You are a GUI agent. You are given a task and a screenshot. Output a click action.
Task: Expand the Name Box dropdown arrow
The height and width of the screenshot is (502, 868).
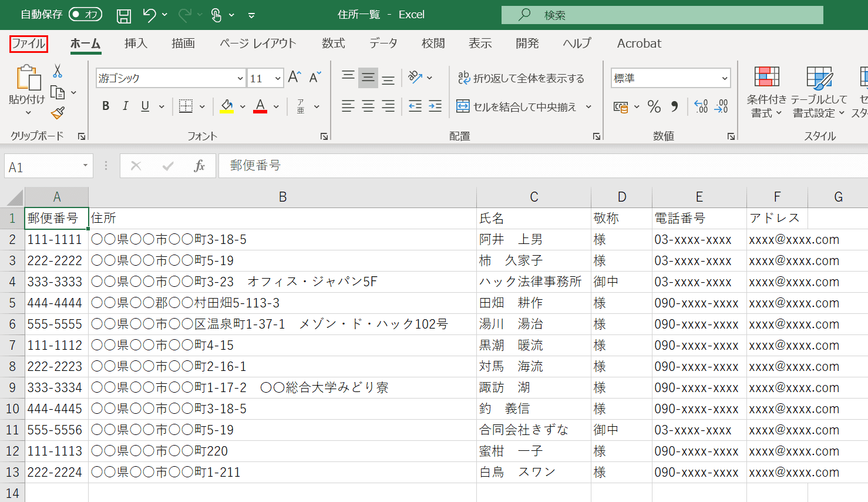coord(85,166)
